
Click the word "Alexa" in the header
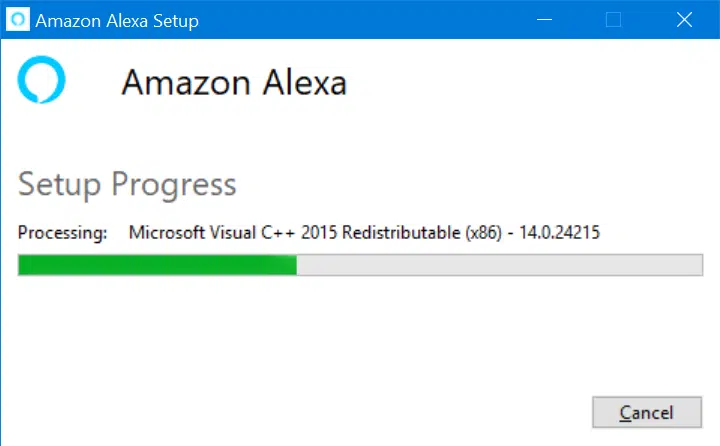302,82
